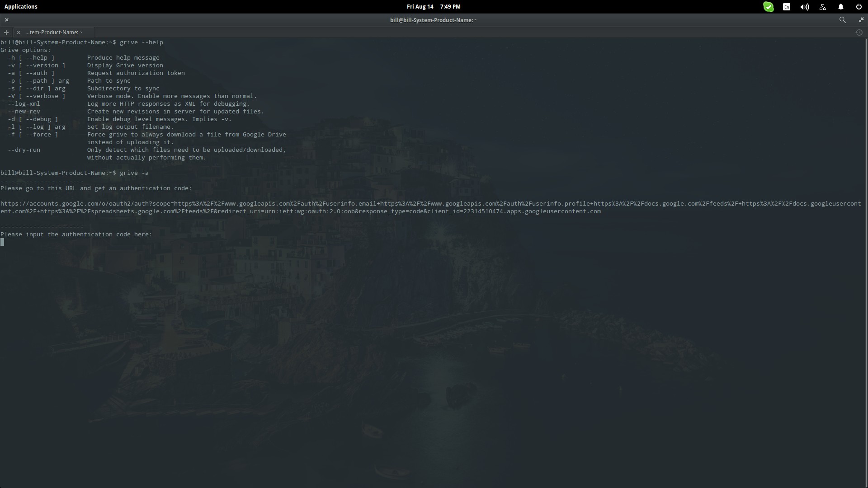This screenshot has height=488, width=868.
Task: Click 'Please go to this URL' line
Action: tap(96, 188)
